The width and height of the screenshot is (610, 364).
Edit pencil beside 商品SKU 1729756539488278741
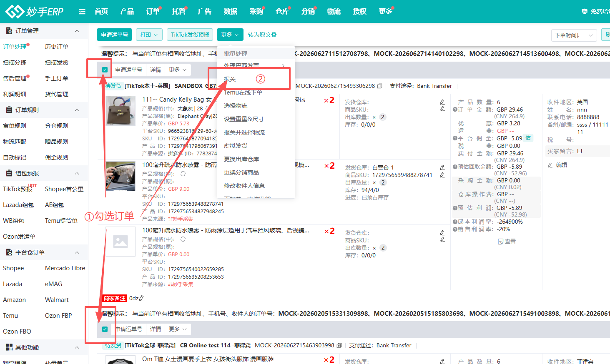442,175
